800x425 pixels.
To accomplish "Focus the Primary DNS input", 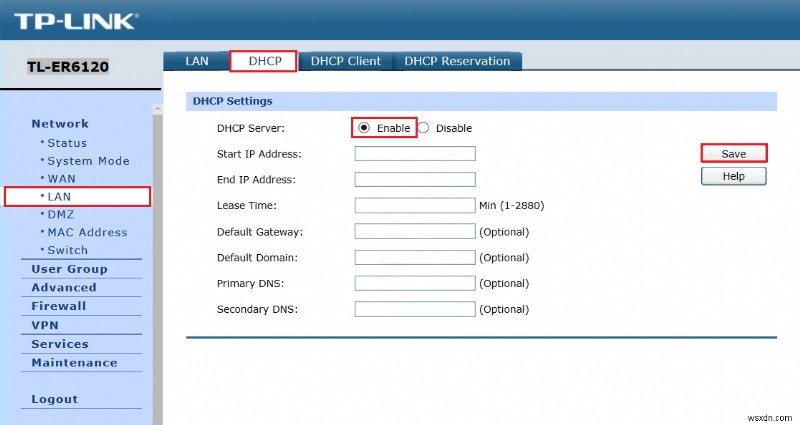I will pyautogui.click(x=415, y=283).
